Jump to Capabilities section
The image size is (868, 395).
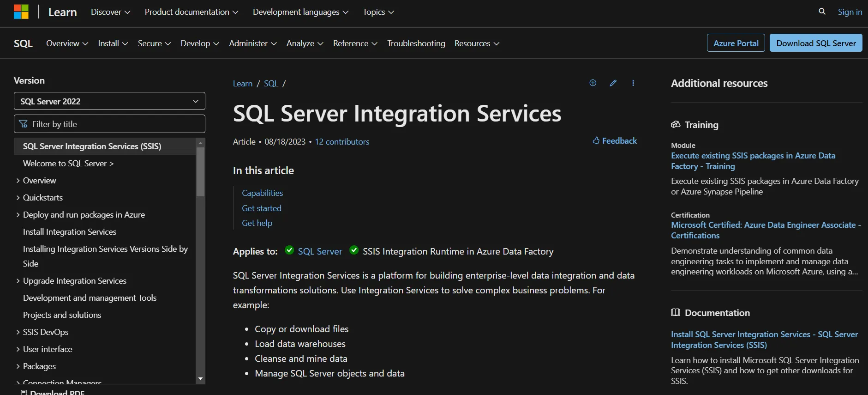click(x=263, y=193)
